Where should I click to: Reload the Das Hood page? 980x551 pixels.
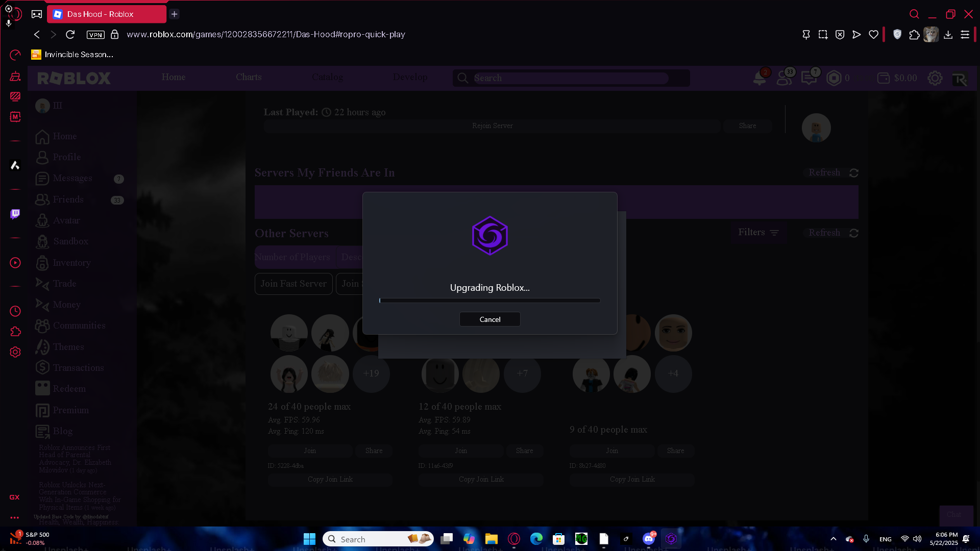click(x=70, y=34)
